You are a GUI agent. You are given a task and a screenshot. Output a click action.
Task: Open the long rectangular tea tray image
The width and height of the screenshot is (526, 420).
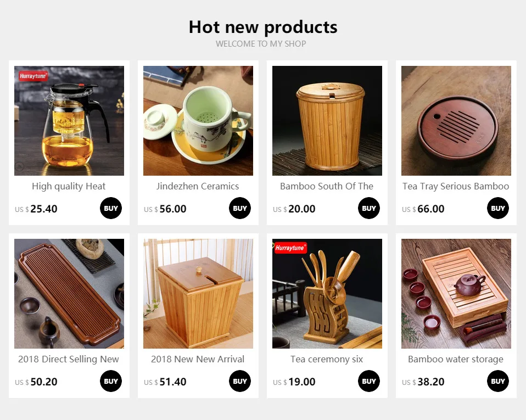69,294
